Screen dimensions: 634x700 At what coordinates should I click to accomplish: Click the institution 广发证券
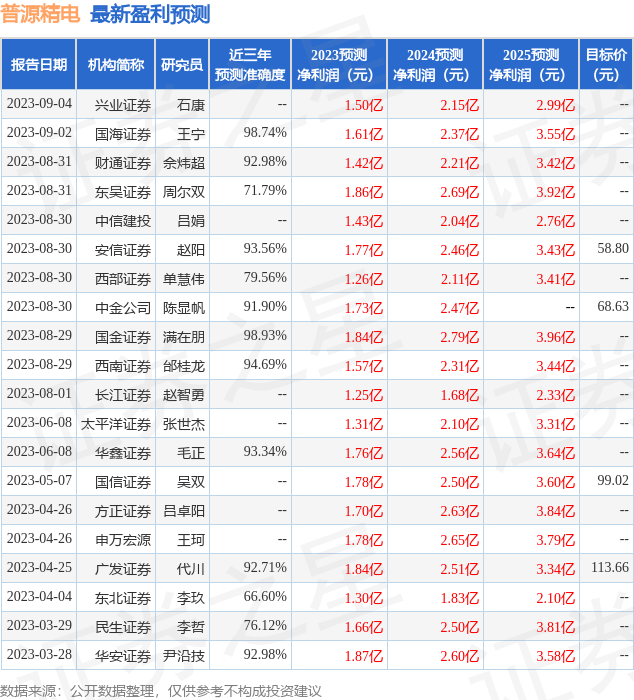pyautogui.click(x=123, y=570)
